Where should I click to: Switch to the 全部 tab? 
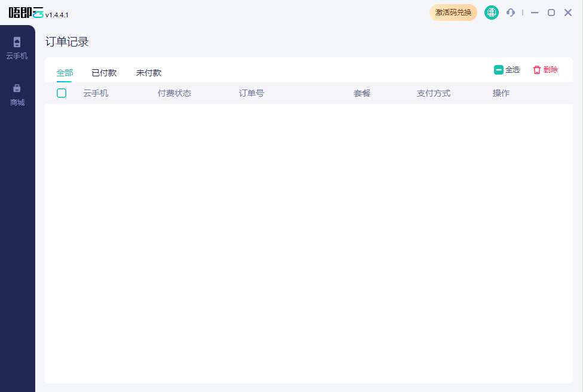tap(65, 72)
